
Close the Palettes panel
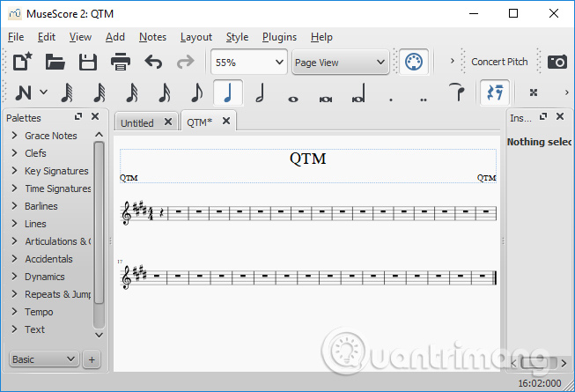pos(95,116)
